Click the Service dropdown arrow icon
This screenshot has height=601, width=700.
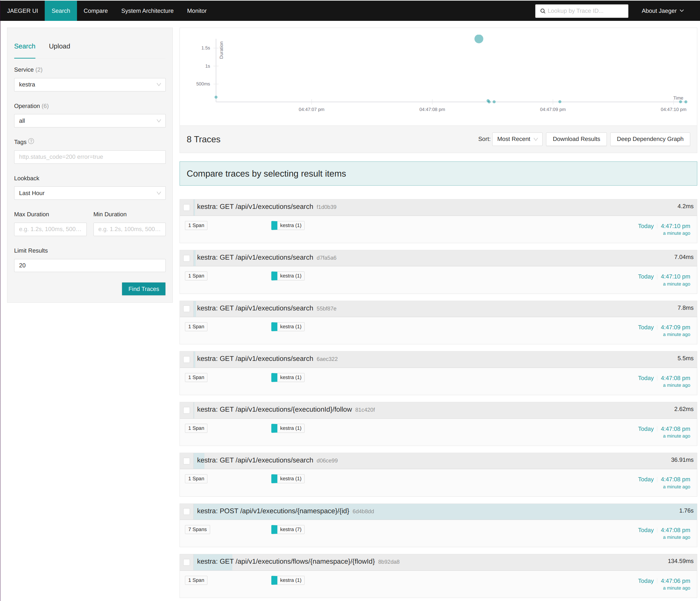pos(158,84)
